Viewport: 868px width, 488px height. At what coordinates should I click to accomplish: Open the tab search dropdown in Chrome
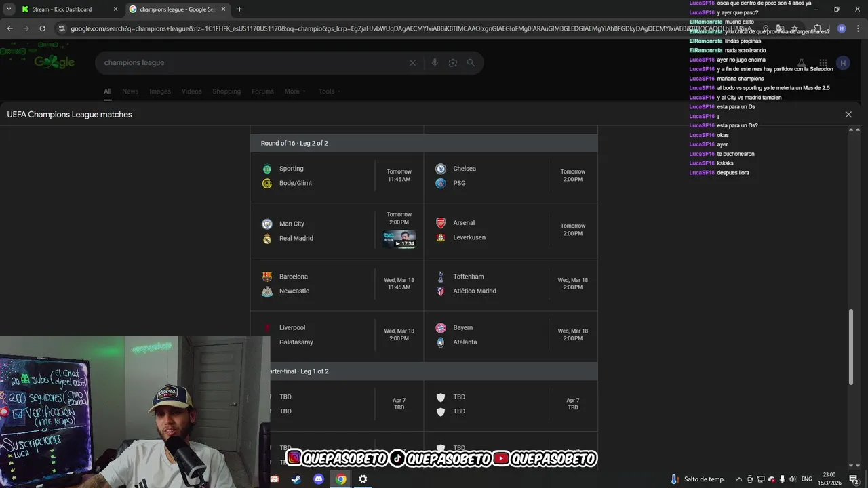tap(8, 9)
